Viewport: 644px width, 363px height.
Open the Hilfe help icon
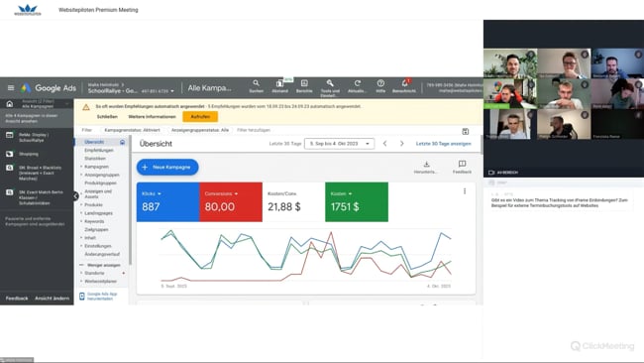[380, 86]
